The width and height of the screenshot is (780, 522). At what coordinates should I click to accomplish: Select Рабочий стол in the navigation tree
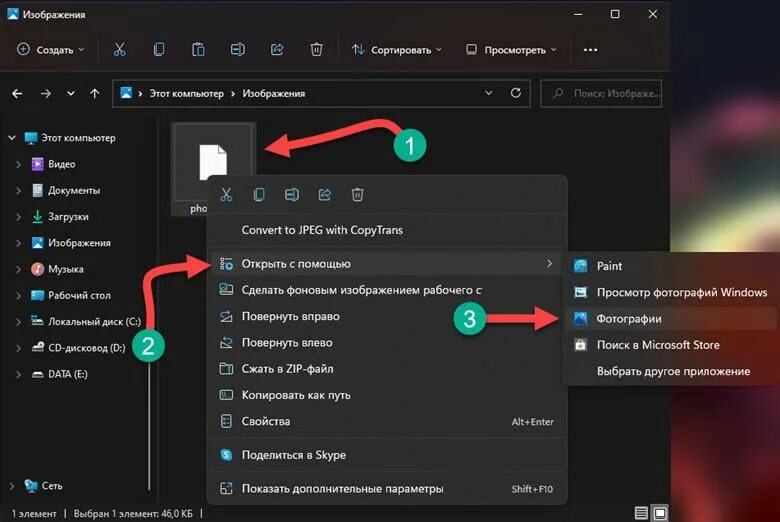(79, 295)
